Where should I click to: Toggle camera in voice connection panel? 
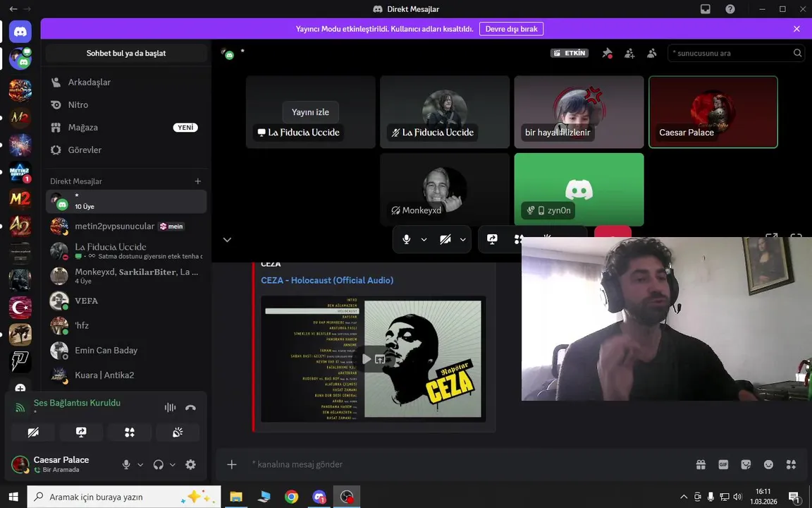(33, 433)
